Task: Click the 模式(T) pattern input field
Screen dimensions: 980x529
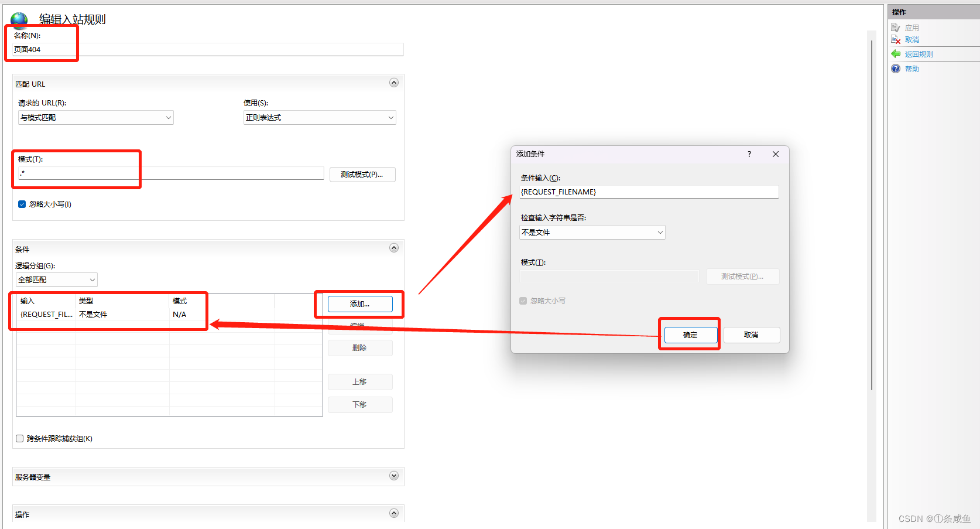Action: [170, 173]
